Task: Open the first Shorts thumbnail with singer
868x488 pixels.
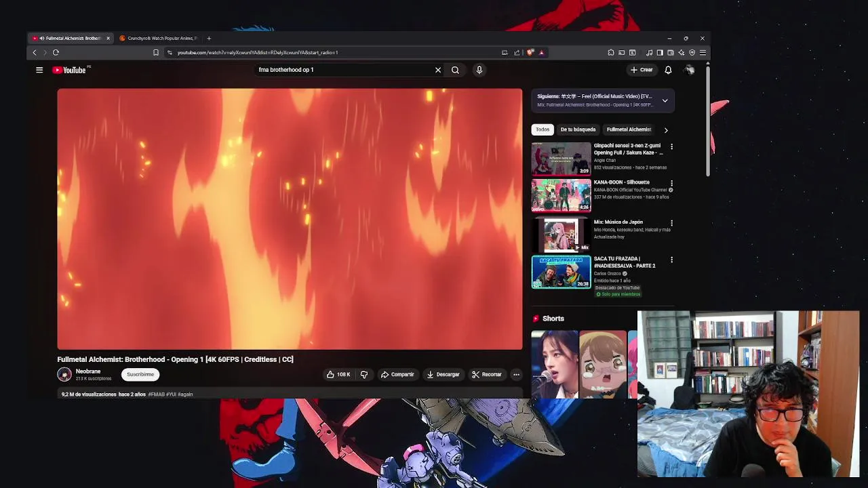Action: pyautogui.click(x=554, y=365)
